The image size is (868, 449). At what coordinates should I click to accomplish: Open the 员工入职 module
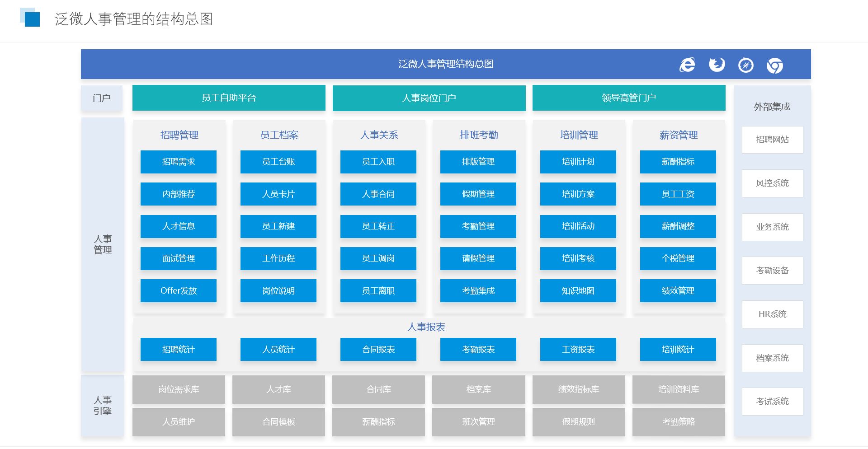[378, 162]
